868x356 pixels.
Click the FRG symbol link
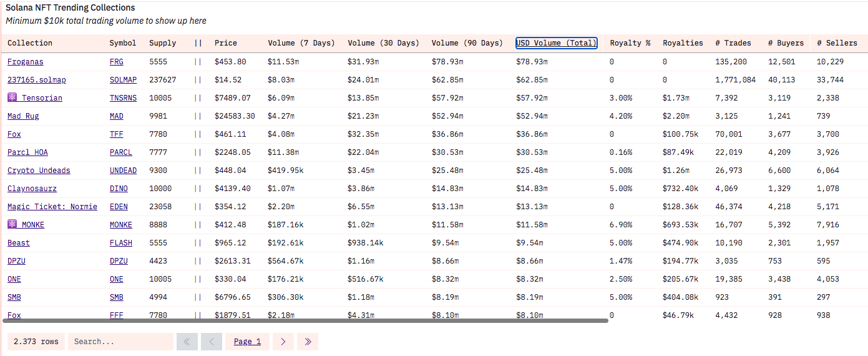(x=116, y=62)
